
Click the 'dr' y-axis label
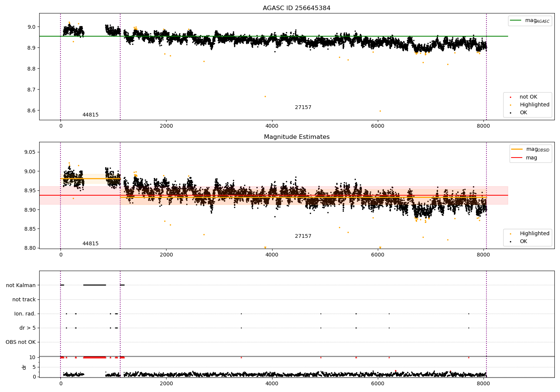pyautogui.click(x=24, y=367)
